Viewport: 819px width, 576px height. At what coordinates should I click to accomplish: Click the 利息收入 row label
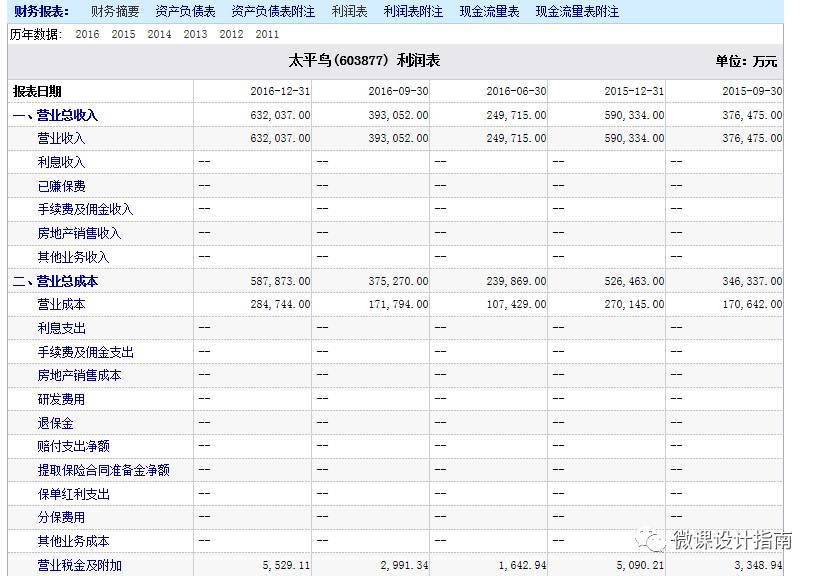pos(61,162)
